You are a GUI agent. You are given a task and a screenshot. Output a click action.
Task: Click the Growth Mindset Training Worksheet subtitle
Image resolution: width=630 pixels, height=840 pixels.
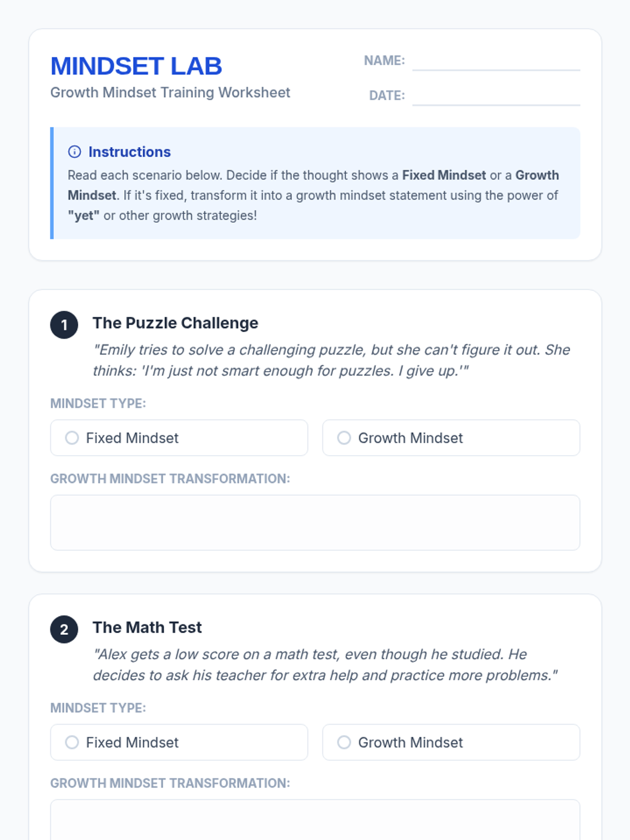(x=170, y=92)
